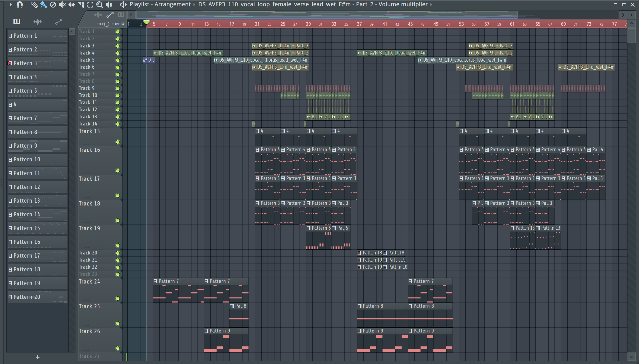Mute Track 9 with its green LED

[118, 88]
